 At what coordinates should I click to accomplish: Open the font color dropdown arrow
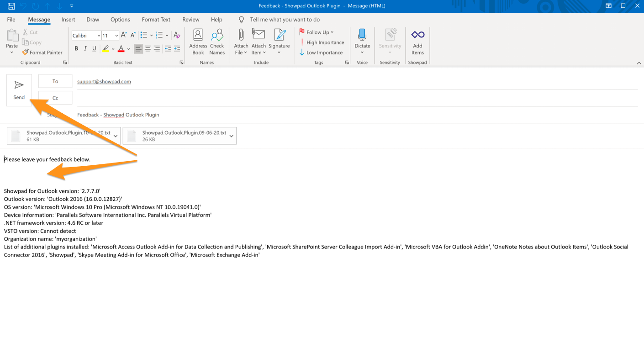click(128, 49)
